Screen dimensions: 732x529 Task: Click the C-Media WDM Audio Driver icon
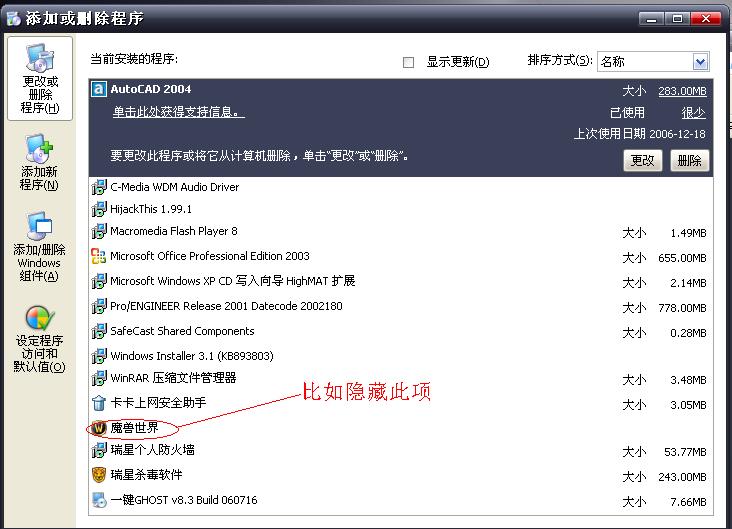click(99, 187)
